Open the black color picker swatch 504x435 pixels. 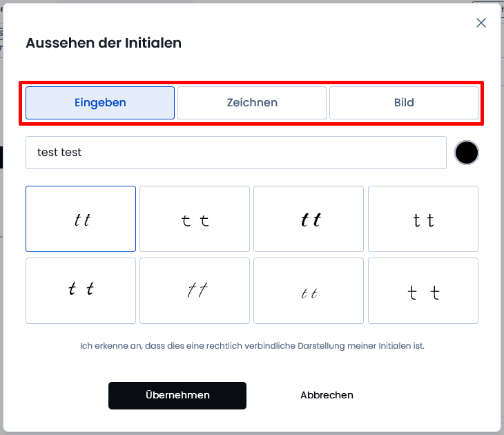coord(467,153)
